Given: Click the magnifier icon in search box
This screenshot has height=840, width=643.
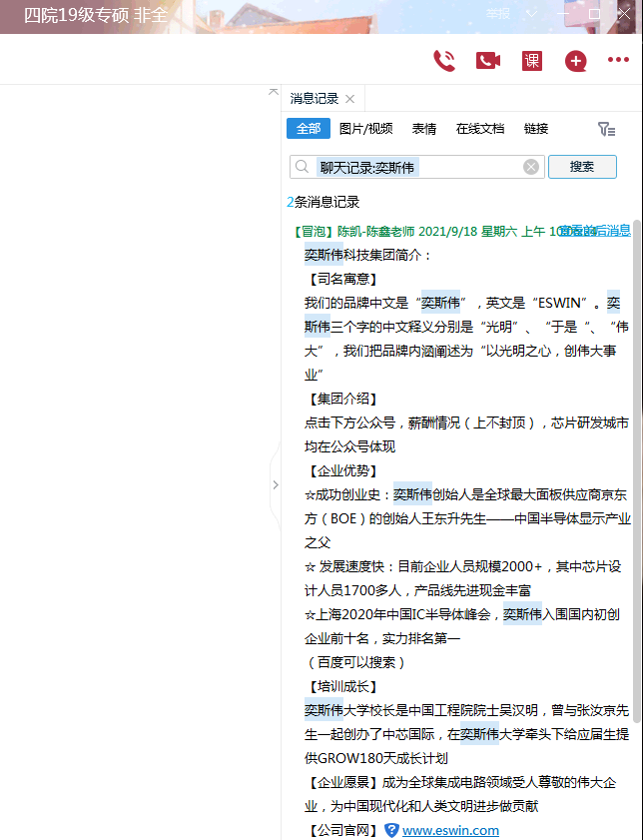Looking at the screenshot, I should pyautogui.click(x=302, y=167).
